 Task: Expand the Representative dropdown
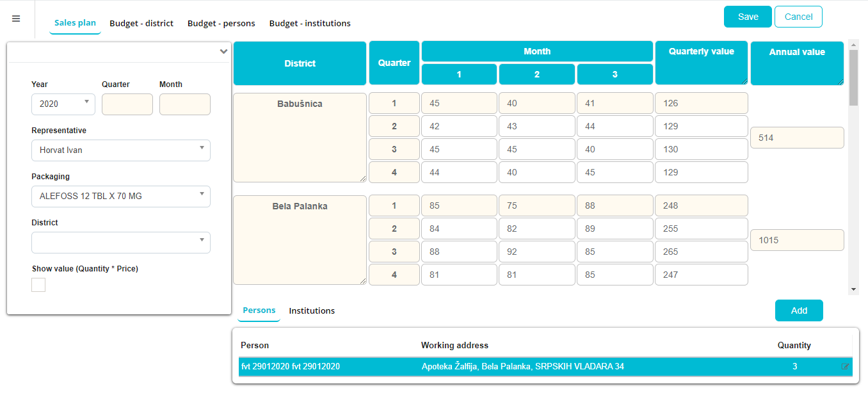pyautogui.click(x=120, y=150)
